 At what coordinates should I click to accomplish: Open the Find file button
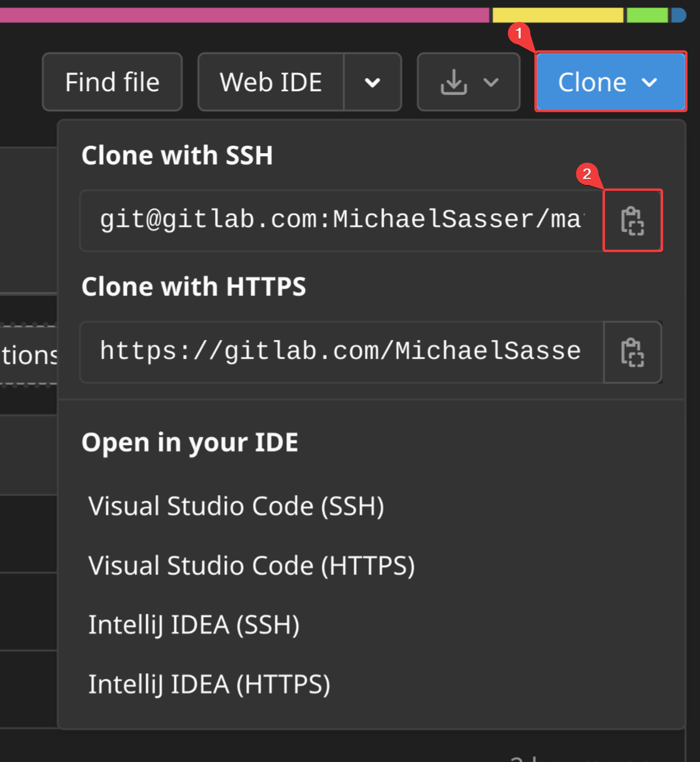coord(112,82)
